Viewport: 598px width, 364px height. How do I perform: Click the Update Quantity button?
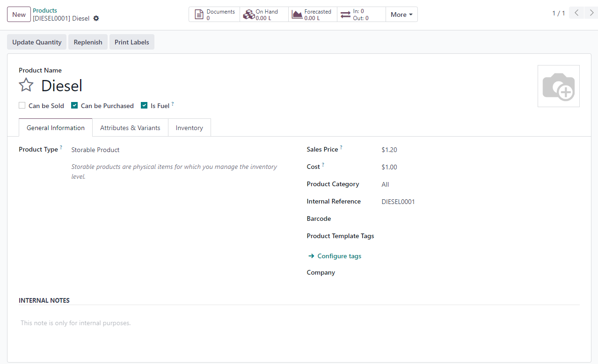37,42
